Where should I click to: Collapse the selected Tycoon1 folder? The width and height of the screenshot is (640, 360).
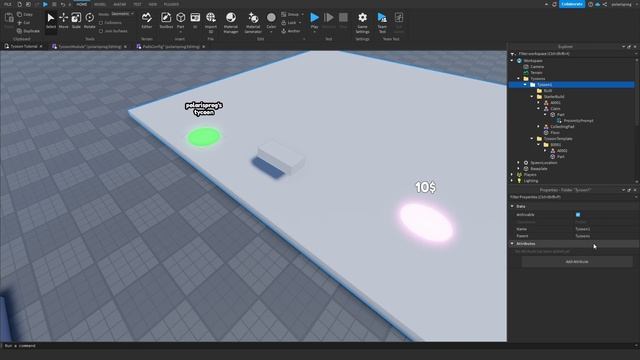pos(525,84)
